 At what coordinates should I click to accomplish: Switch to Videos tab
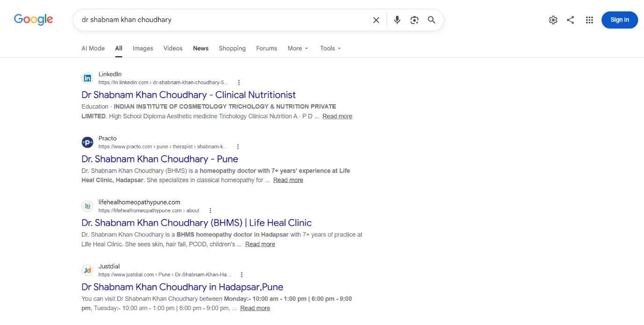click(x=173, y=48)
